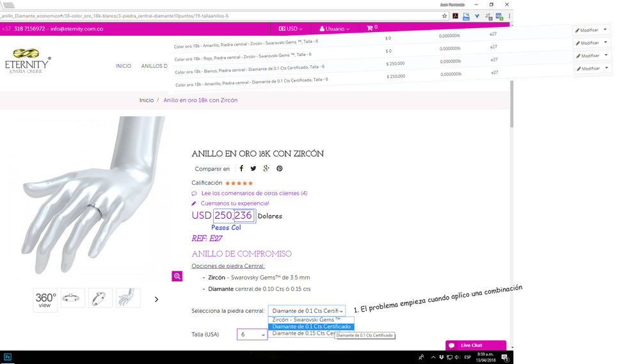Viewport: 640px width, 364px height.
Task: Open Photoshop from the taskbar
Action: pos(7,357)
